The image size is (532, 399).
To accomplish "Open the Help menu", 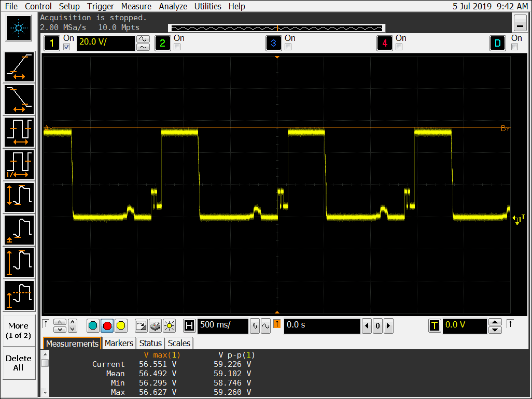I will tap(237, 6).
